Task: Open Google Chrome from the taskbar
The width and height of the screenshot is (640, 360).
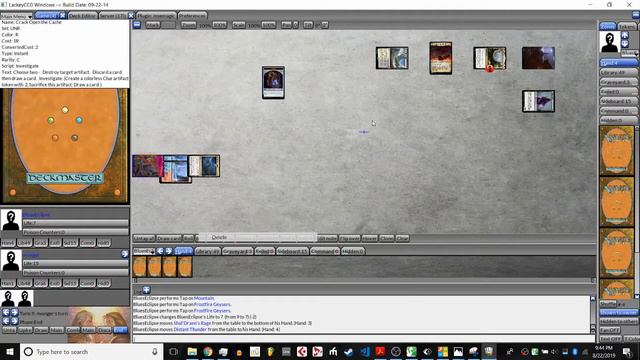Action: coord(208,351)
